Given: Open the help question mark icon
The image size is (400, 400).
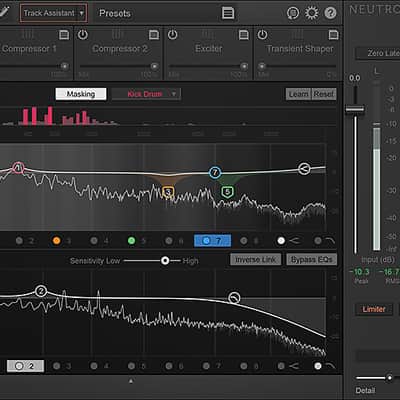Looking at the screenshot, I should (x=330, y=13).
